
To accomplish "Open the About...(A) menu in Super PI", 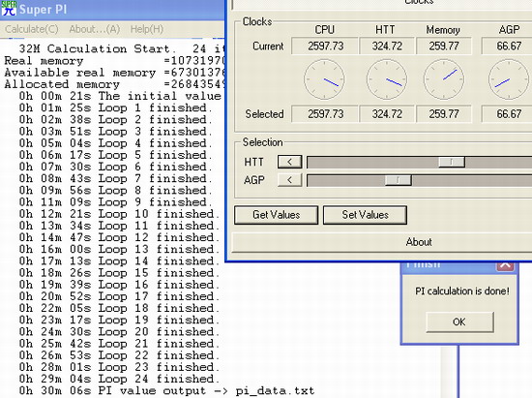I will [95, 29].
